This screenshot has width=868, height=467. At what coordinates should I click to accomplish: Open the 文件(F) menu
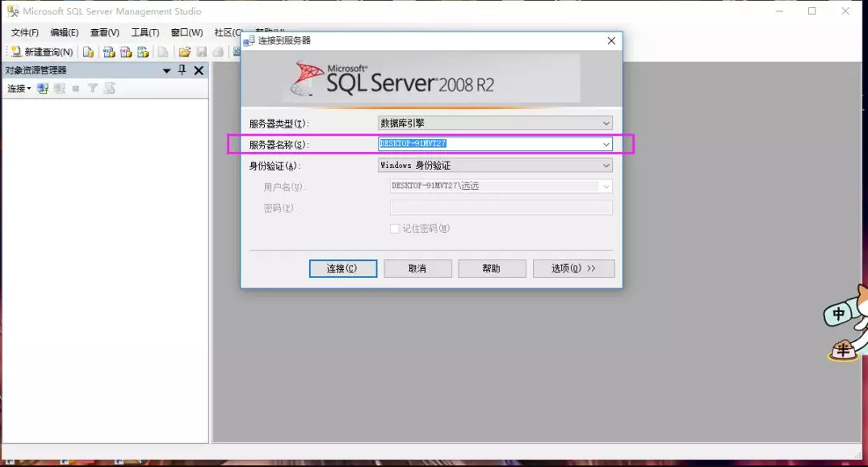coord(25,32)
